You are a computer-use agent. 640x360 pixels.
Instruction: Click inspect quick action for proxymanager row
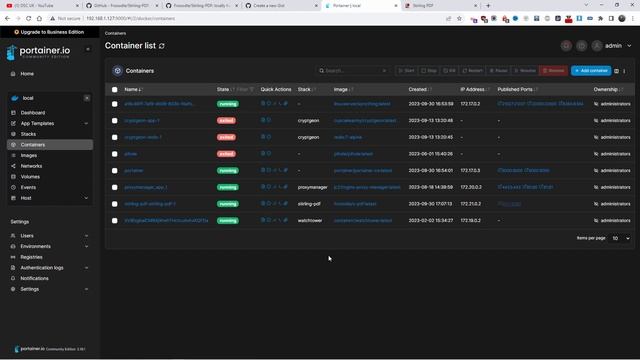(269, 187)
